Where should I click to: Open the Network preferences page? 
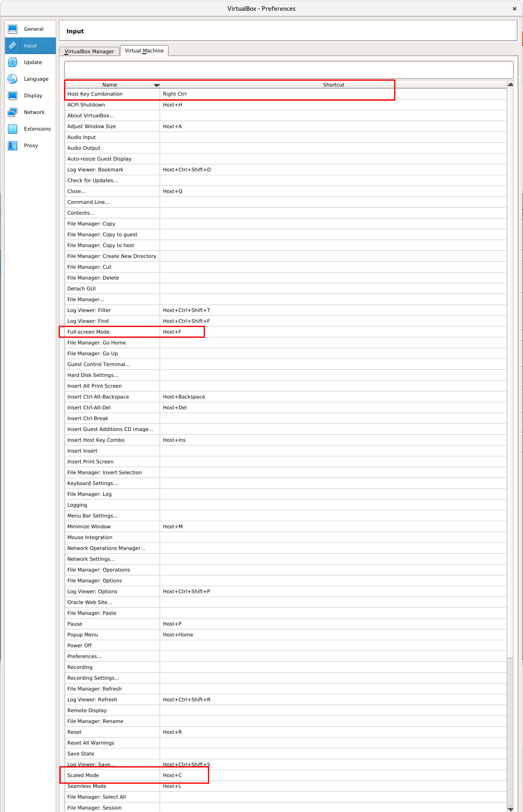coord(30,112)
